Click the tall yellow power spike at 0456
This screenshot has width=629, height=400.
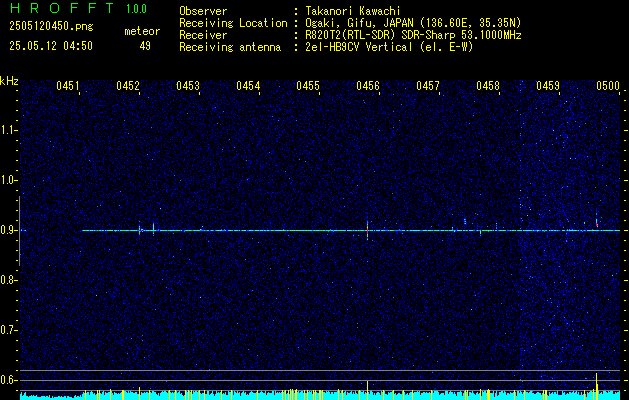tap(367, 390)
